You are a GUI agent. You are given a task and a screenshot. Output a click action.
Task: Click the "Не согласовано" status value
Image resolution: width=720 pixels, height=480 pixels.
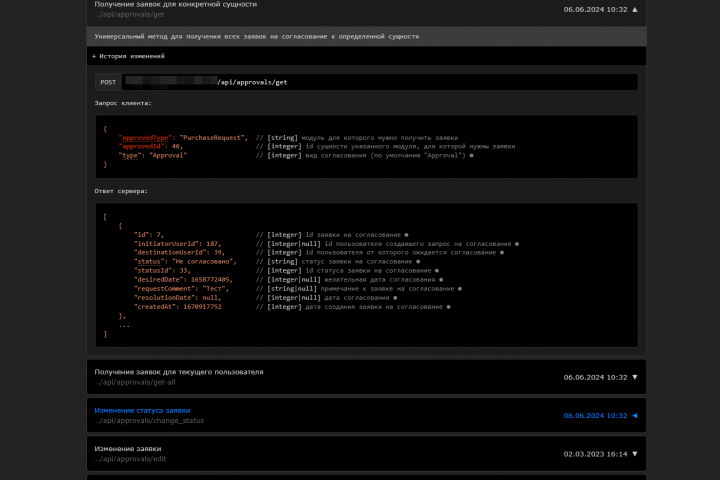click(x=202, y=262)
